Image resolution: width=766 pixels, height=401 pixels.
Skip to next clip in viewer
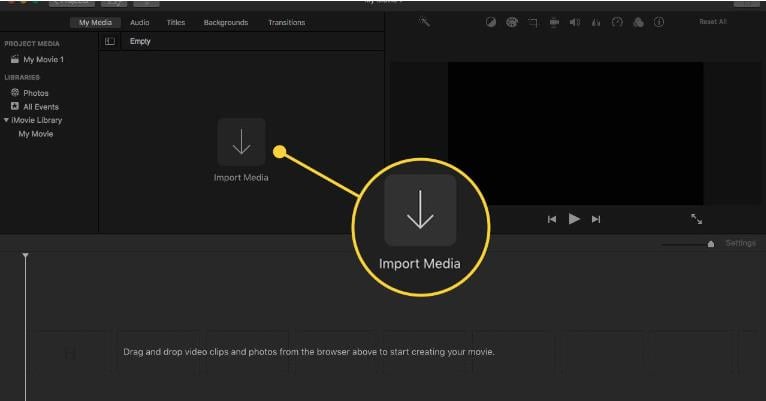pyautogui.click(x=596, y=219)
